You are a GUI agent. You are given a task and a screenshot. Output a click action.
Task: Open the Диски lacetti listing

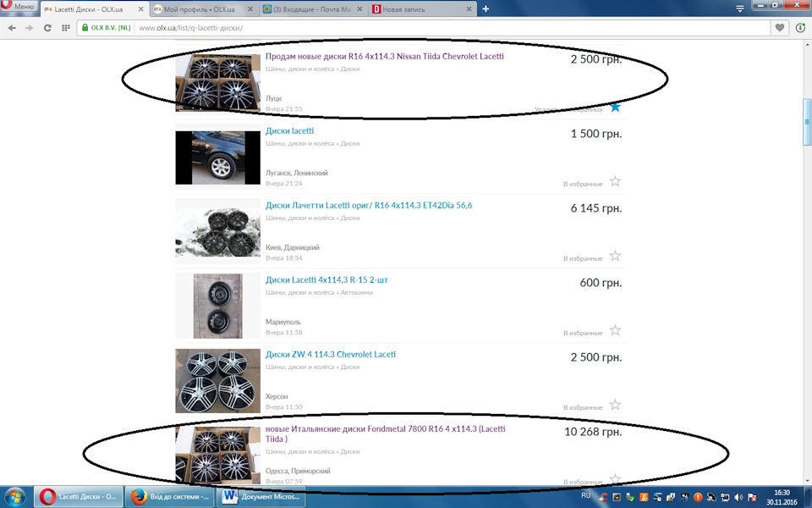point(289,130)
